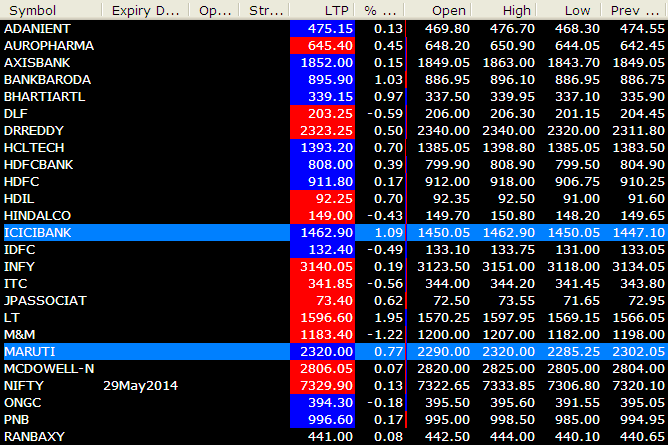This screenshot has width=668, height=445.
Task: Sort by the High column header
Action: point(504,10)
